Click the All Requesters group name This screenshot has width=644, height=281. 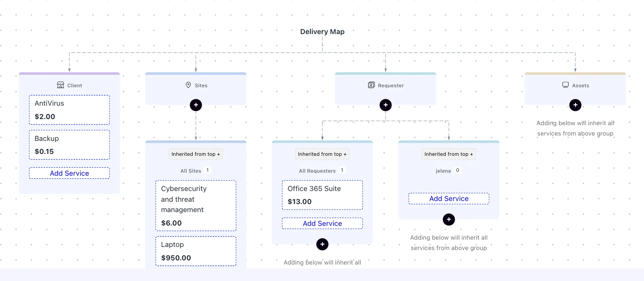pyautogui.click(x=317, y=171)
